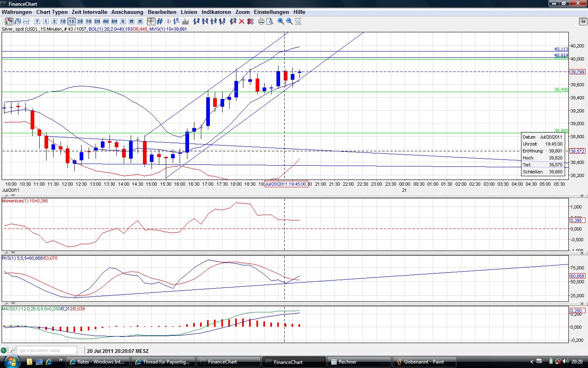This screenshot has height=368, width=588.
Task: Click the volume speaker tray icon
Action: tap(566, 361)
